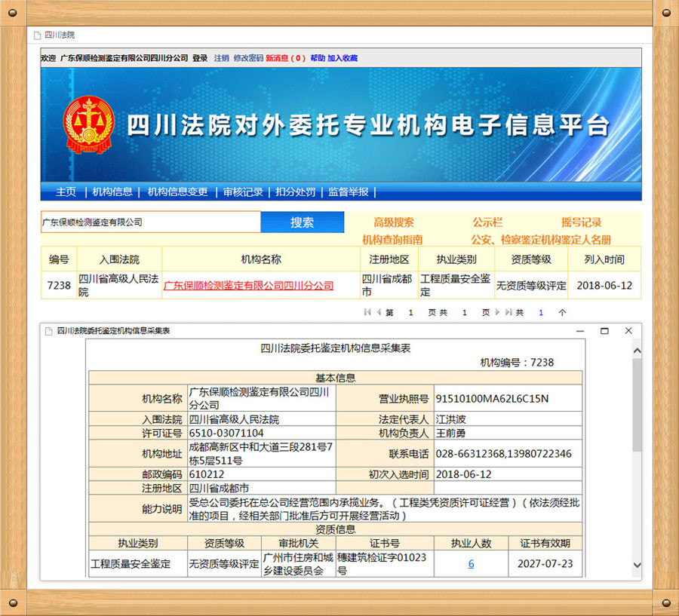This screenshot has height=616, width=679.
Task: Click 资质信息 section header
Action: tap(335, 529)
